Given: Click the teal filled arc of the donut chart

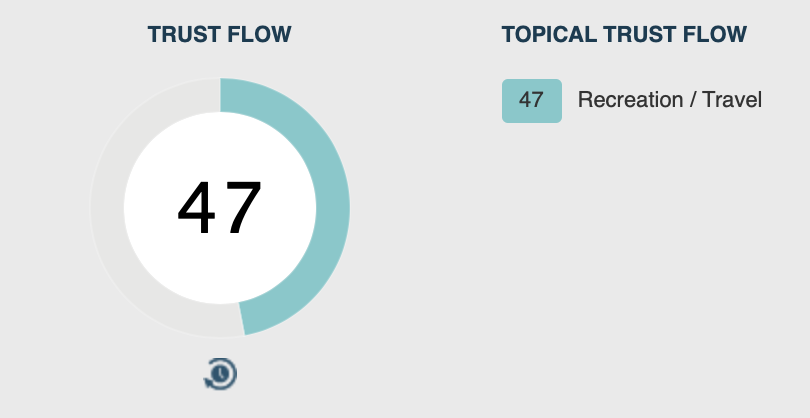Looking at the screenshot, I should pos(333,207).
